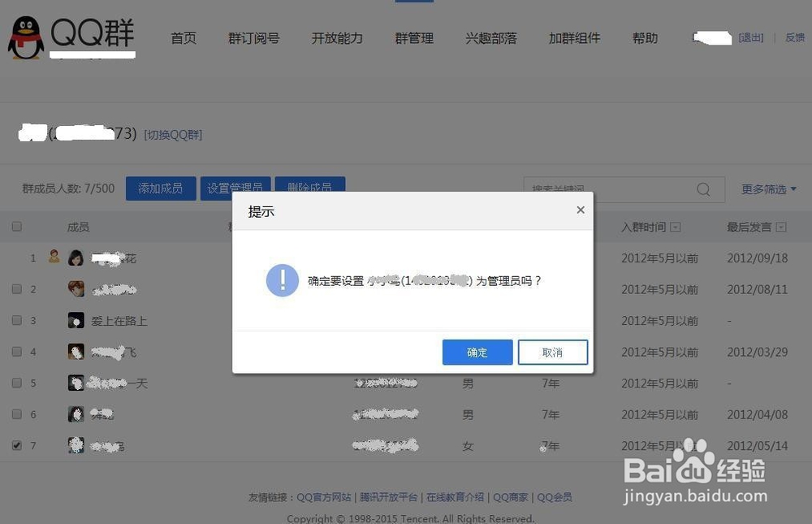Click the 添加成员 button
Screen dimensions: 812x524
pyautogui.click(x=161, y=188)
